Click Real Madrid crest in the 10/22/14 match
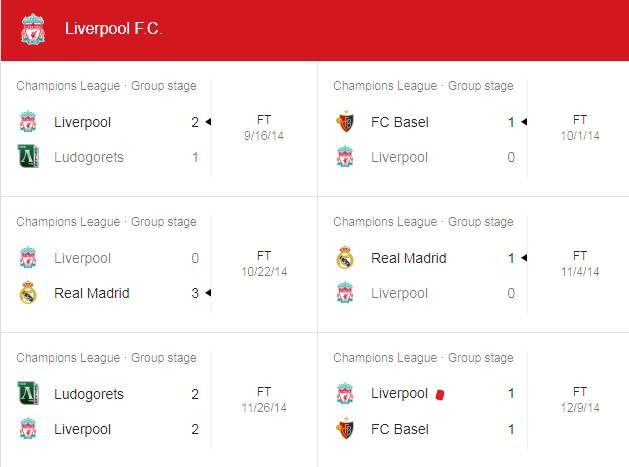This screenshot has width=629, height=467. coord(28,292)
